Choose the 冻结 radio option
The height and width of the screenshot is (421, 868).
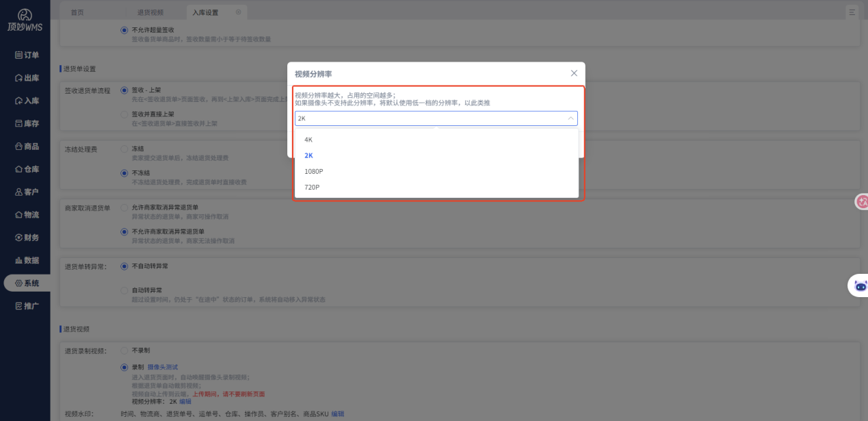coord(124,149)
